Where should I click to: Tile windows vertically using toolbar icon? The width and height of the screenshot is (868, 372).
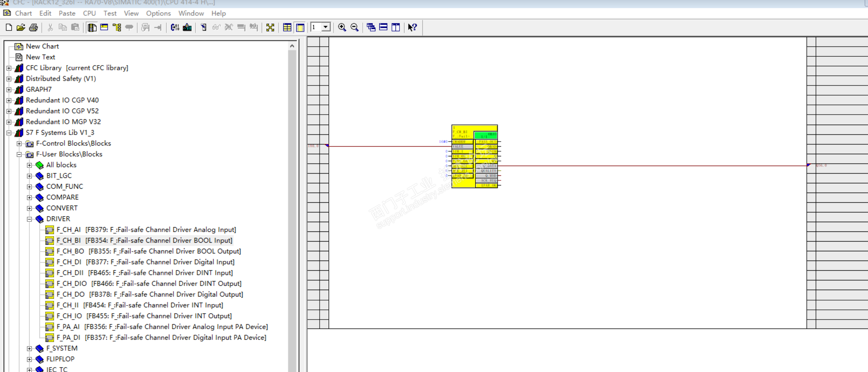tap(396, 27)
